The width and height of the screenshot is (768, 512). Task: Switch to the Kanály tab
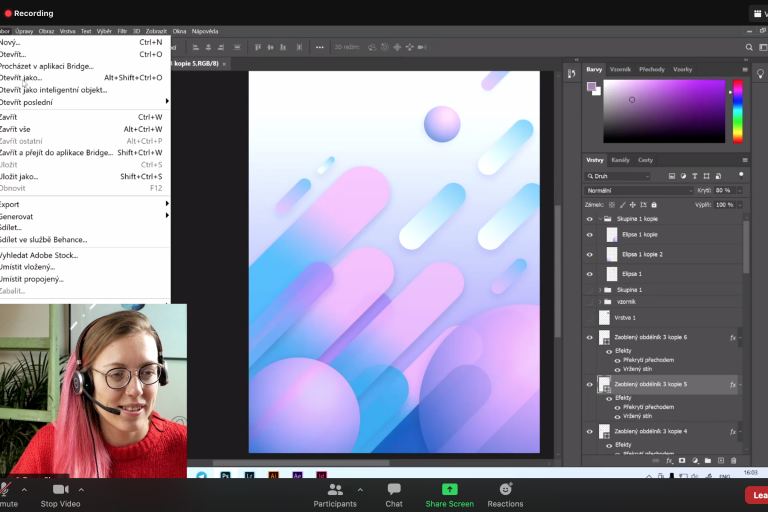pyautogui.click(x=621, y=160)
